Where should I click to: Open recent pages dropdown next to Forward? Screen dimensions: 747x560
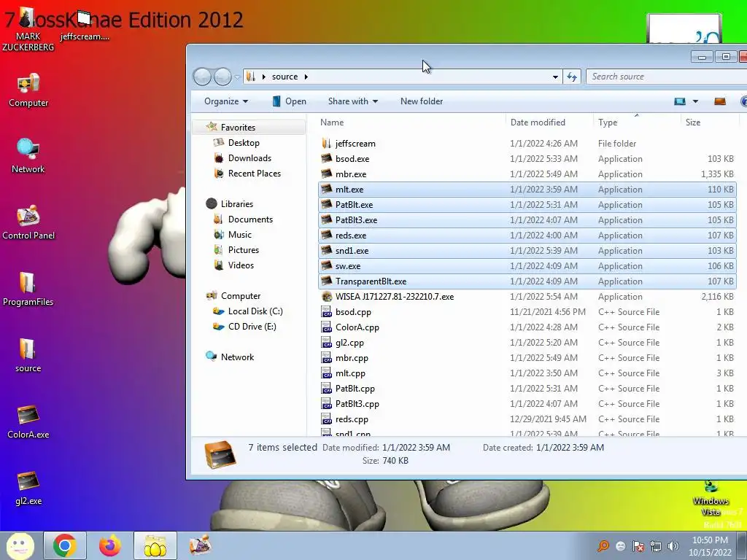click(237, 77)
